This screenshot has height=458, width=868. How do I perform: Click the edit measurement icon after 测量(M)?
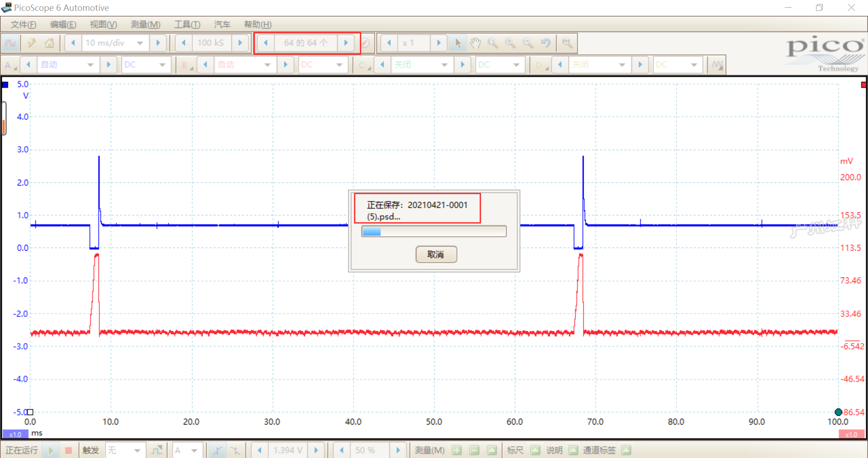492,450
